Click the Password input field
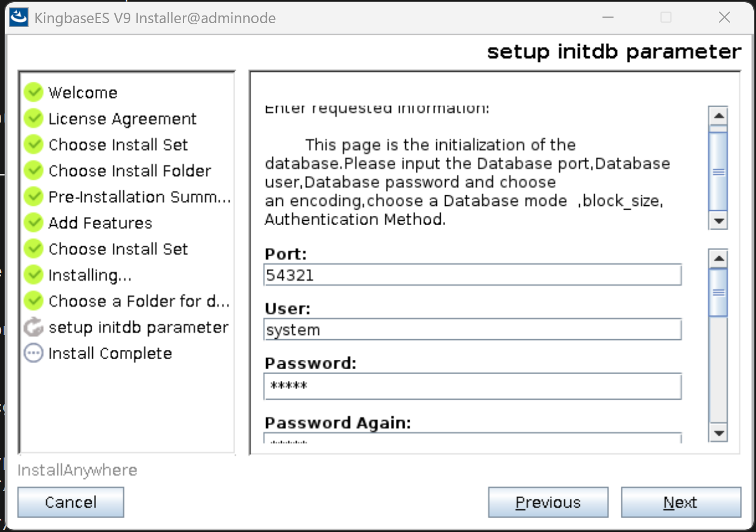Image resolution: width=756 pixels, height=532 pixels. click(472, 386)
